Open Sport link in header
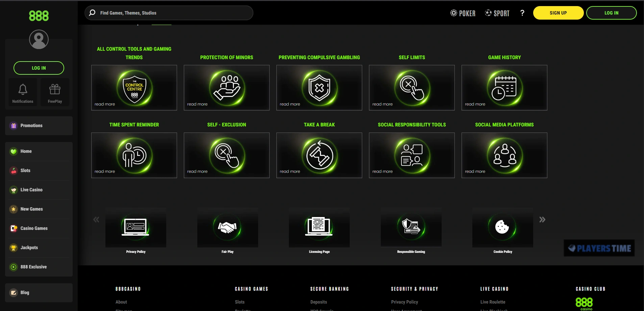The width and height of the screenshot is (644, 311). click(497, 13)
